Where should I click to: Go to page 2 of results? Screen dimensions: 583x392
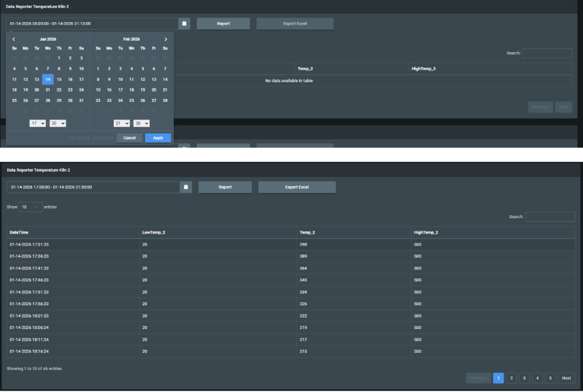pos(511,378)
